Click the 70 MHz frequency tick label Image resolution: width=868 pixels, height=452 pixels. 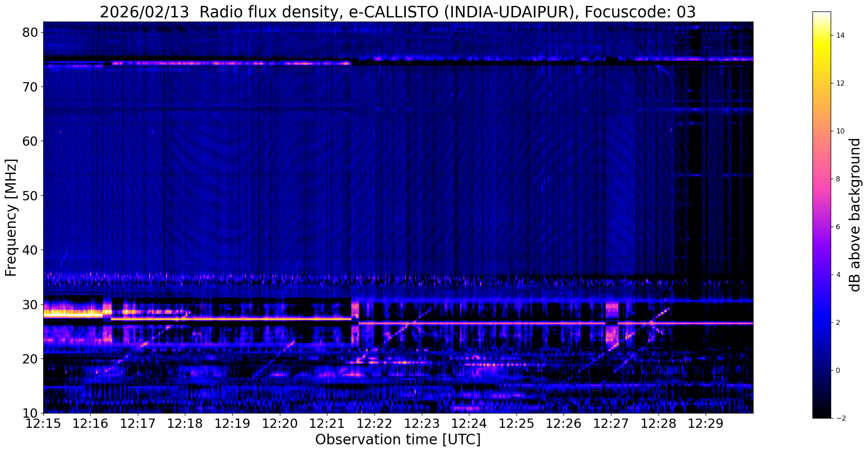tap(31, 87)
